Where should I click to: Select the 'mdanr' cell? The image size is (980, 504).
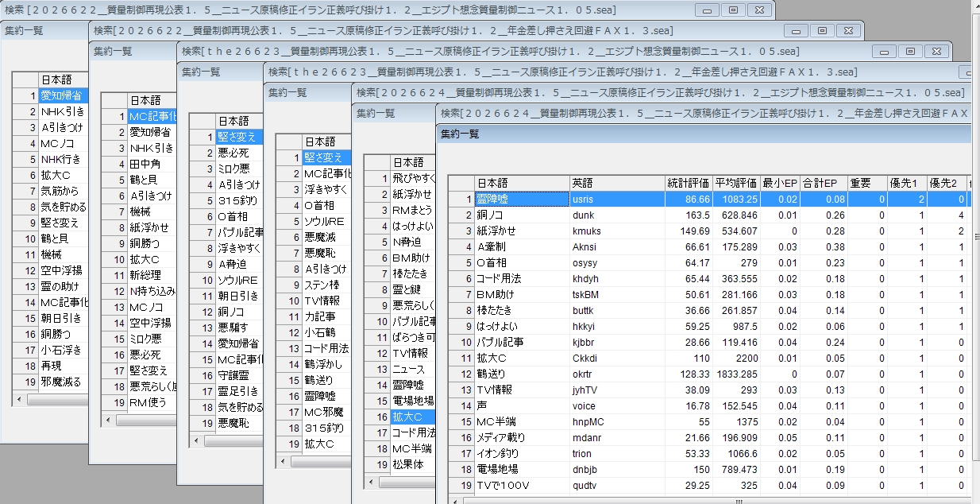616,438
